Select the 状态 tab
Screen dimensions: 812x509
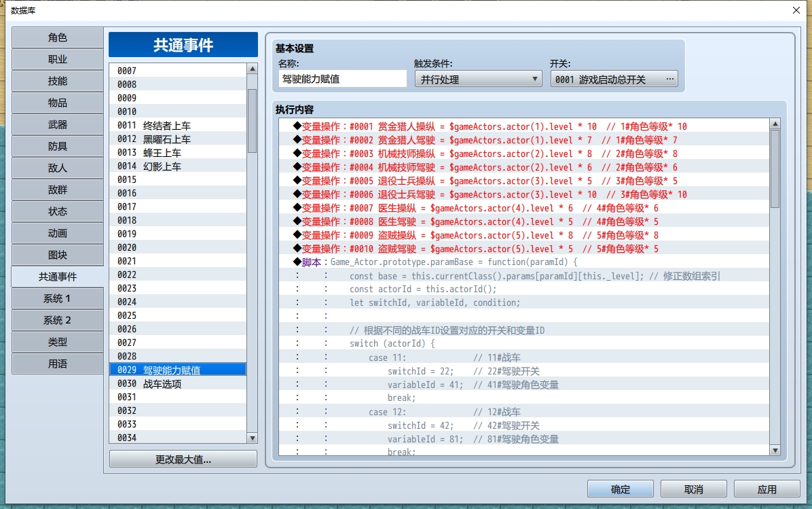[58, 211]
